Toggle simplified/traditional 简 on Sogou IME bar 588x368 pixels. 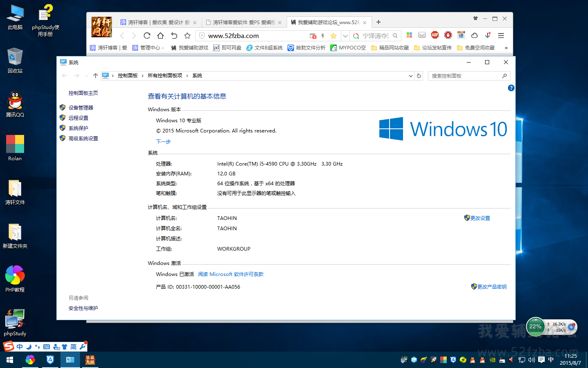[x=73, y=347]
